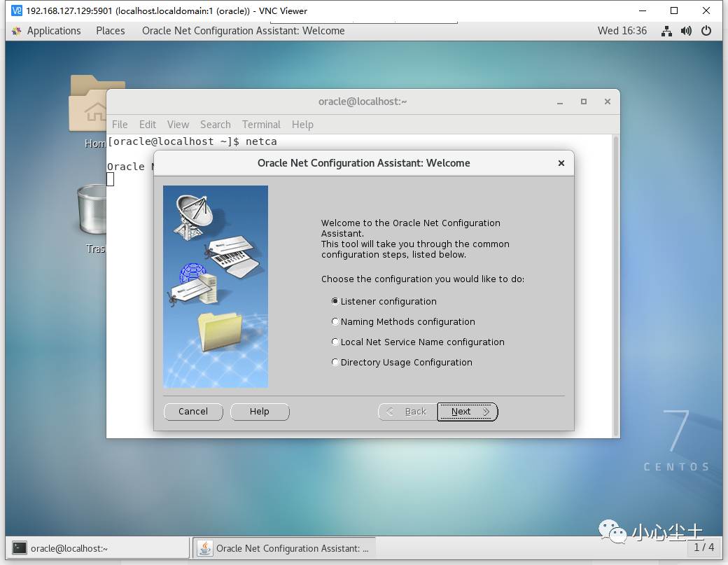Open the Search menu in terminal
Image resolution: width=728 pixels, height=565 pixels.
[216, 125]
